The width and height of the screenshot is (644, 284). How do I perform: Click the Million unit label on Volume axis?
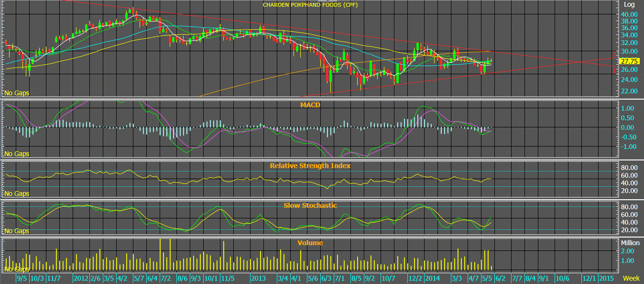pyautogui.click(x=630, y=243)
